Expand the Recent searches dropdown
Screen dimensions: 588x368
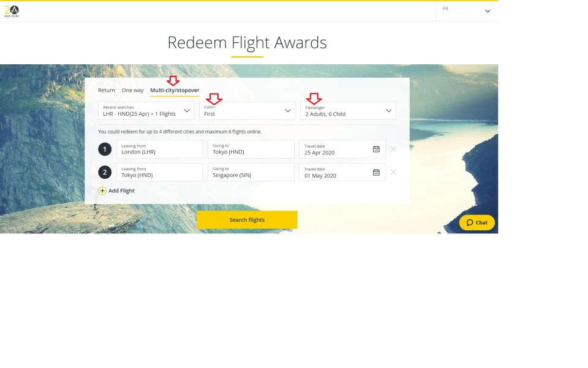[146, 111]
